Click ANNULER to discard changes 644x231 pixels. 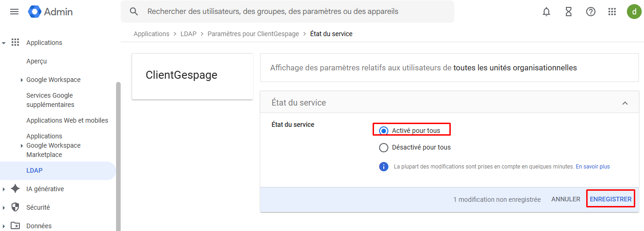566,199
